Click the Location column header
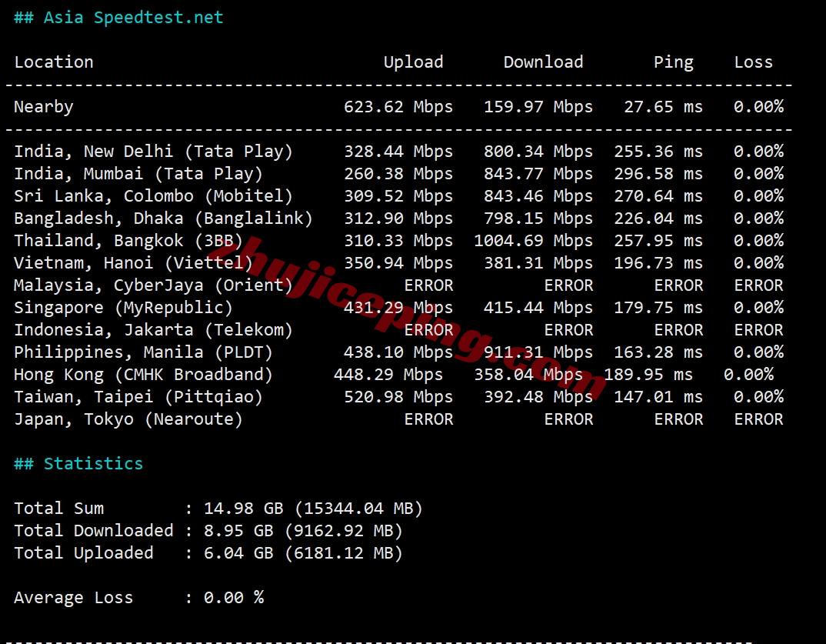Viewport: 826px width, 644px height. [x=54, y=62]
